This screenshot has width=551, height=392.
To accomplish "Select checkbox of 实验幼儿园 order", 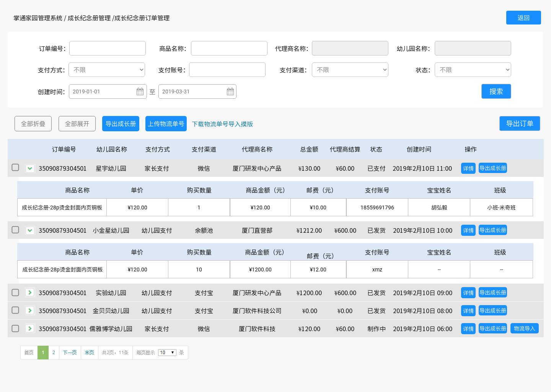I will pyautogui.click(x=15, y=292).
